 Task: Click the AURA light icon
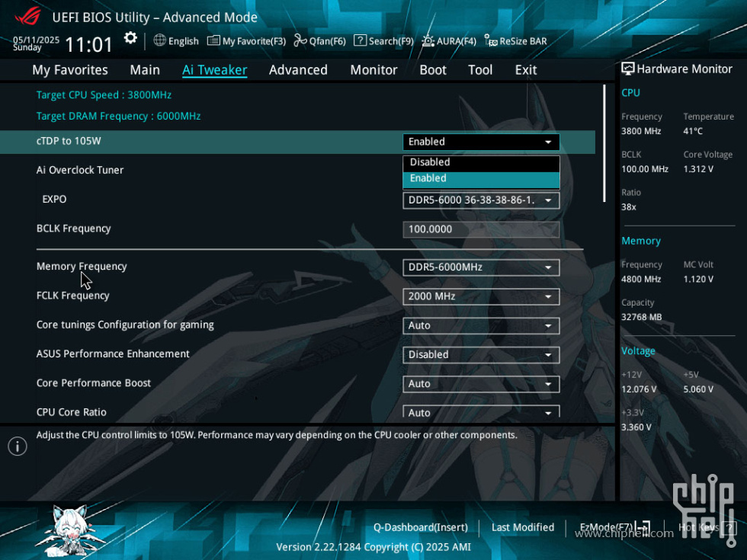[x=428, y=40]
